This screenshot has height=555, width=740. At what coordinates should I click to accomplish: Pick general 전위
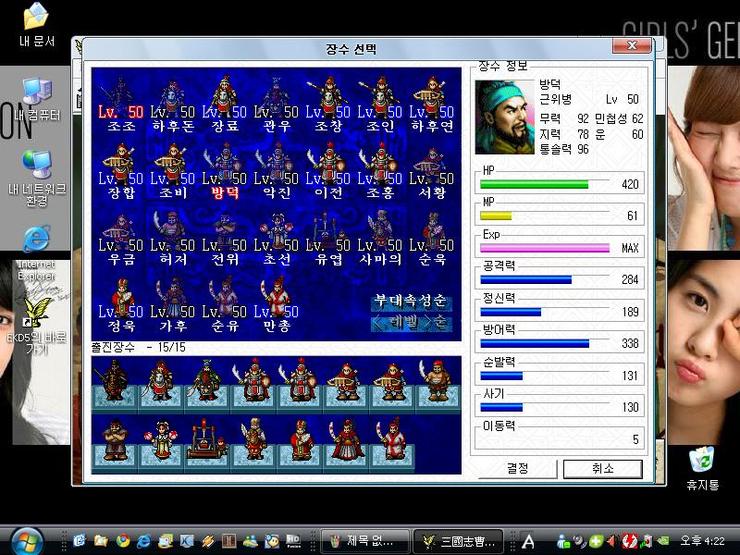[225, 238]
